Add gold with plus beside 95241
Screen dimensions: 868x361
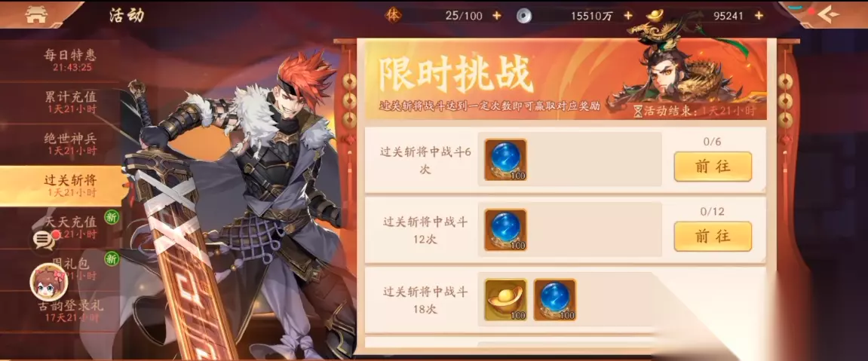point(759,16)
